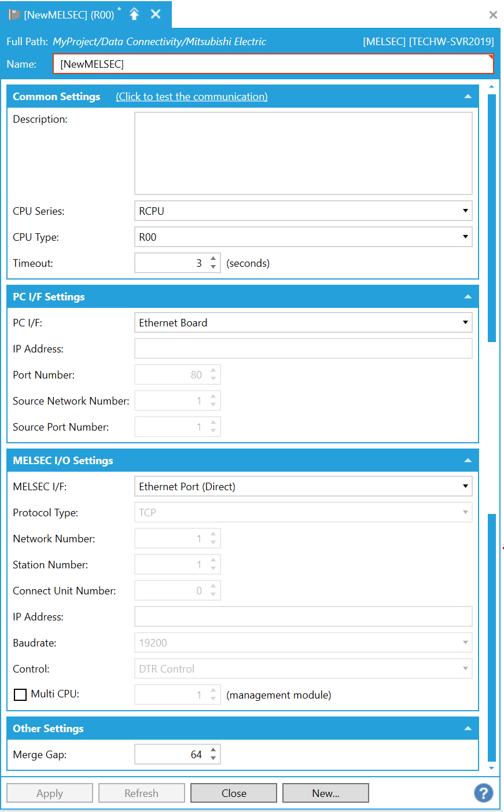504x812 pixels.
Task: Click the flag icon on the NewMELSEC tab
Action: (14, 14)
